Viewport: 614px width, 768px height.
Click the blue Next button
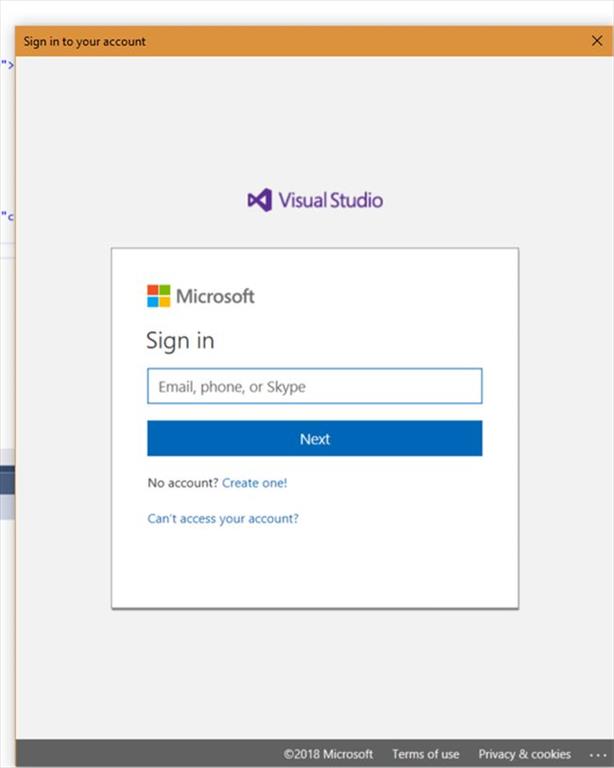[x=314, y=438]
